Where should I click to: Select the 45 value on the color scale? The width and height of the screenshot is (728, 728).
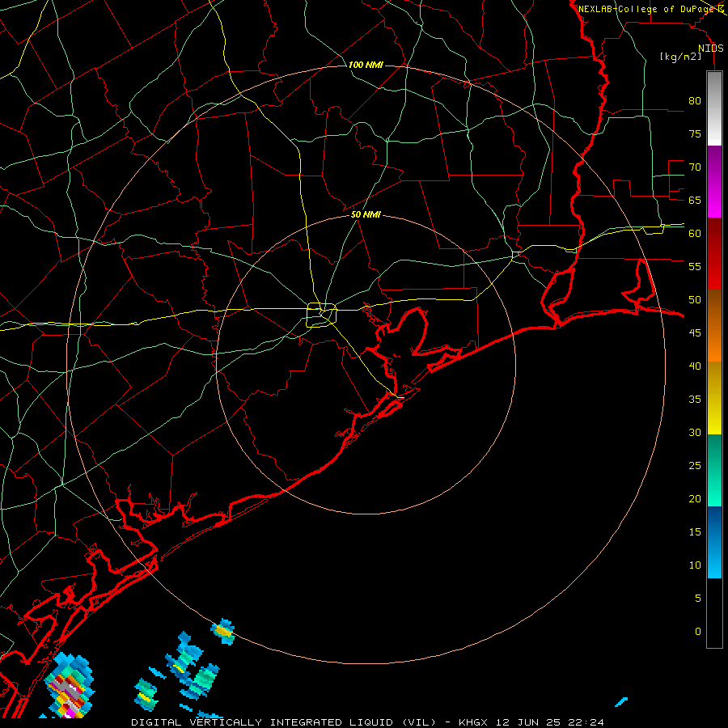tap(695, 333)
